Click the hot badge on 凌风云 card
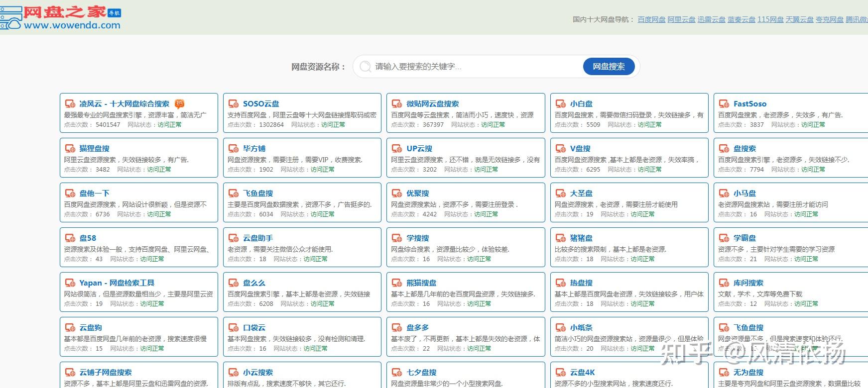 179,103
